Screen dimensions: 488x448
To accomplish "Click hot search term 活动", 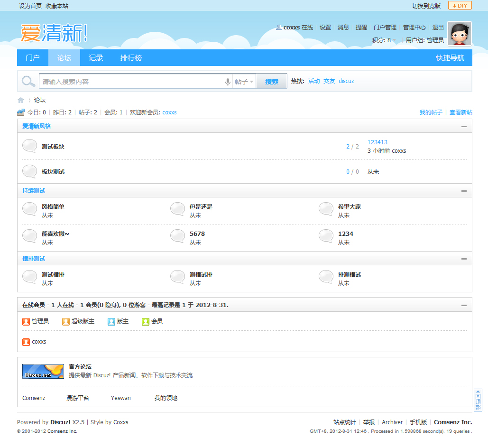I will 314,81.
